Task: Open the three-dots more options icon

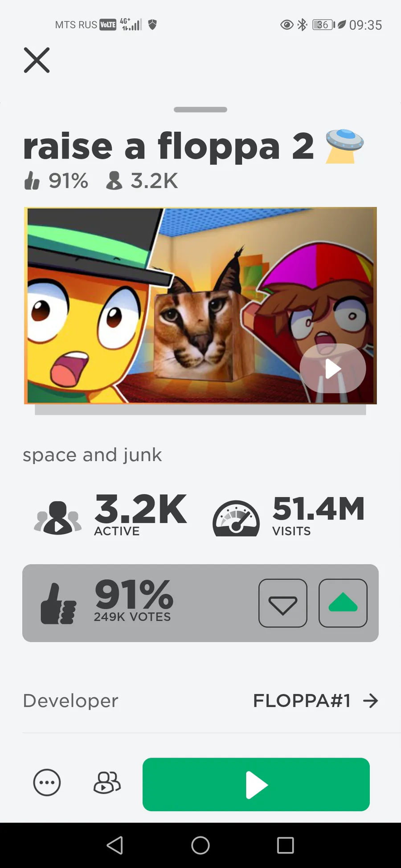Action: (47, 783)
